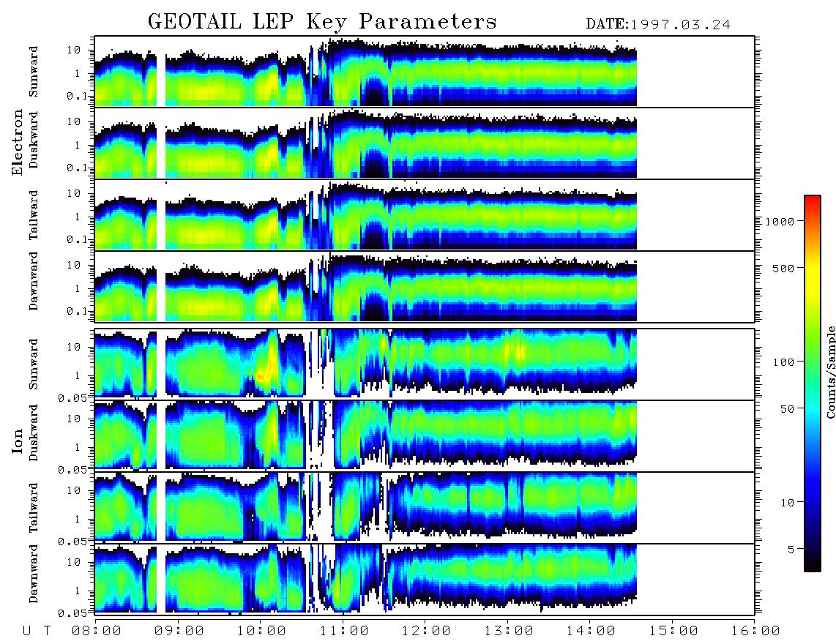Viewport: 836px width, 644px height.
Task: Click the title 'GEOTAIL LEP Key Parameters'
Action: coord(322,22)
